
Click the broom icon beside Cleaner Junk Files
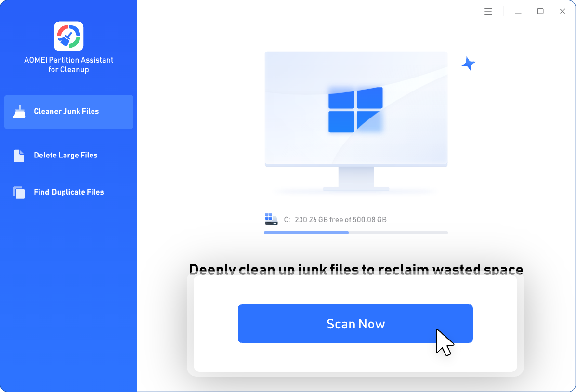[19, 112]
